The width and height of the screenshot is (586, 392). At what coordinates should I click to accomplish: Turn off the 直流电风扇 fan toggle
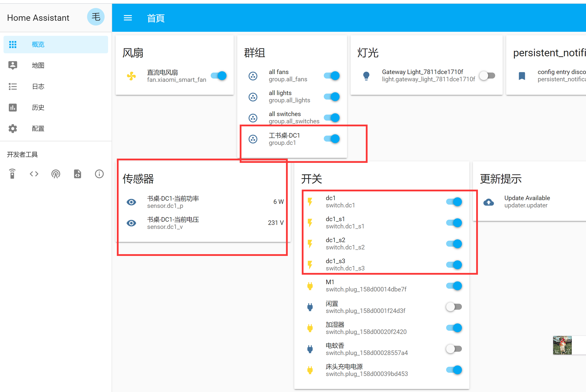coord(219,76)
